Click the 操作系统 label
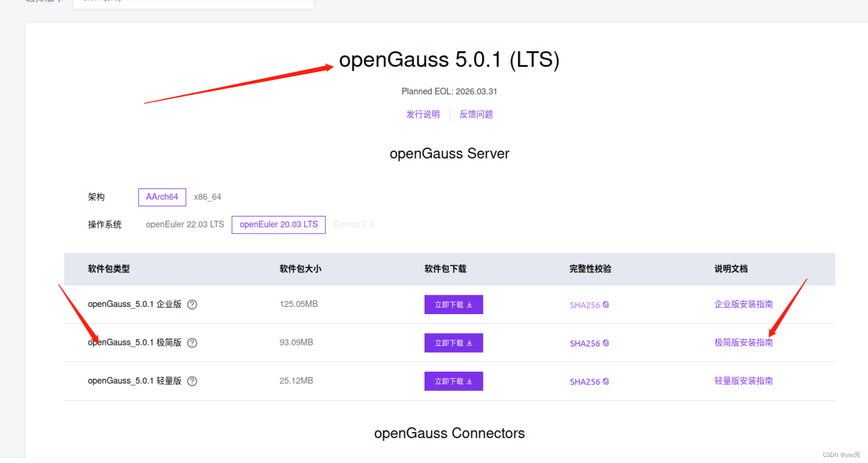The height and width of the screenshot is (463, 868). [x=105, y=225]
